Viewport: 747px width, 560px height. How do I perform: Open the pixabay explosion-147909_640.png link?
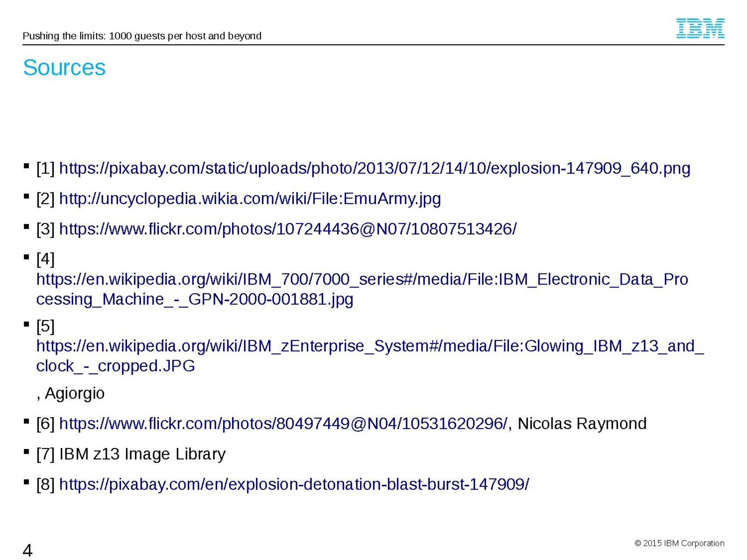click(x=374, y=168)
